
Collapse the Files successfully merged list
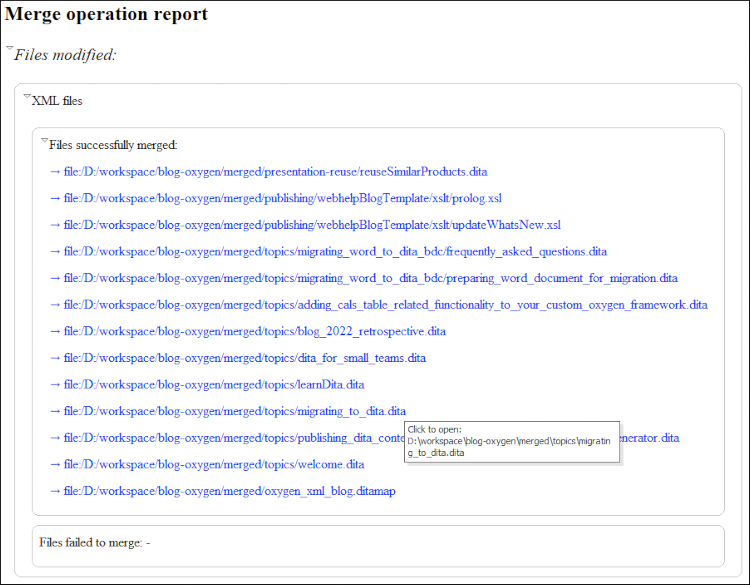click(44, 142)
